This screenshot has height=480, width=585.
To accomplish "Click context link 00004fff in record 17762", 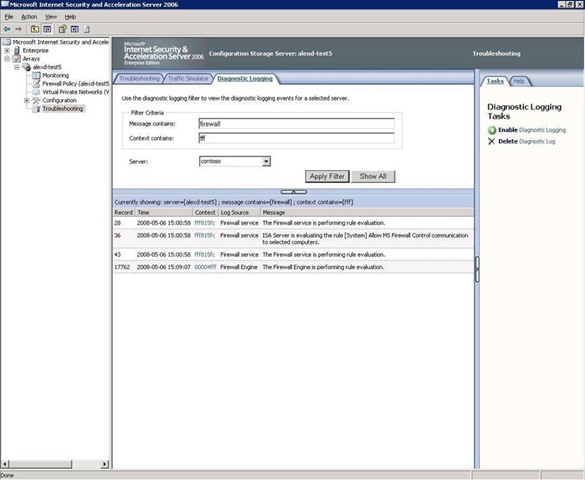I will [205, 267].
